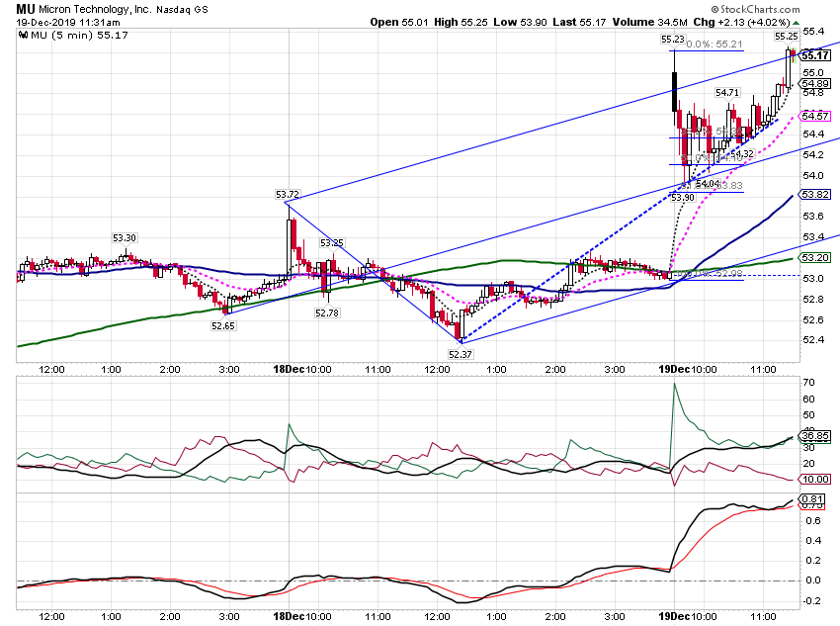Click the 54.89 moving average price tag
Image resolution: width=840 pixels, height=626 pixels.
click(x=815, y=84)
